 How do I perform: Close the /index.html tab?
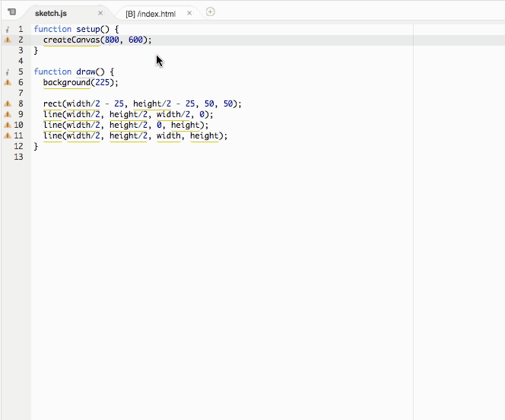click(x=189, y=13)
